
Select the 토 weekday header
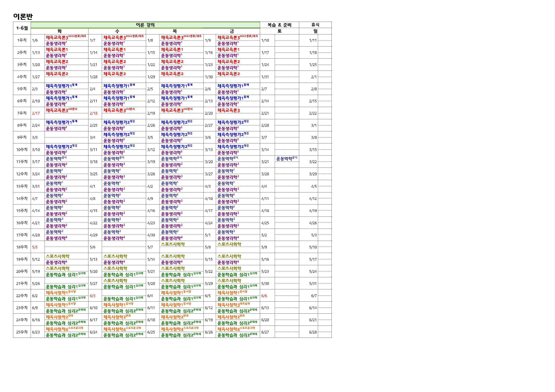[279, 31]
